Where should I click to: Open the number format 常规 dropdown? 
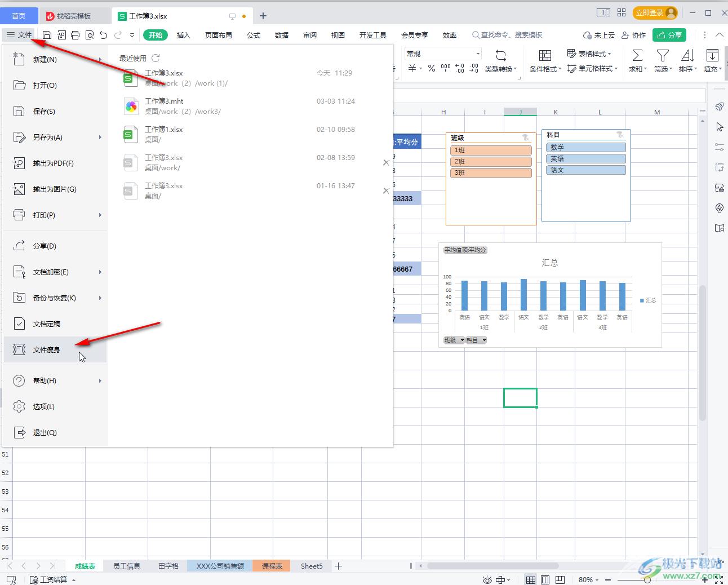(478, 54)
